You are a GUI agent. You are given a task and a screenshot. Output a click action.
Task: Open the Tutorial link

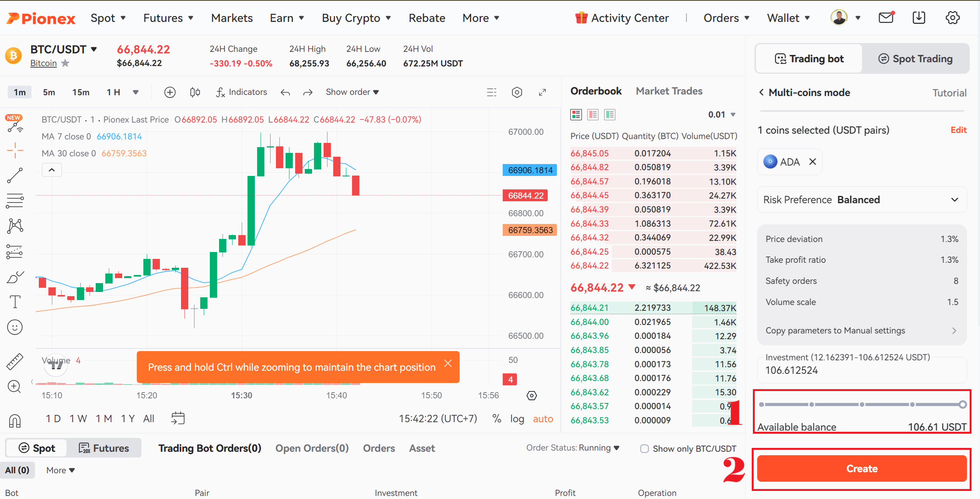coord(949,93)
